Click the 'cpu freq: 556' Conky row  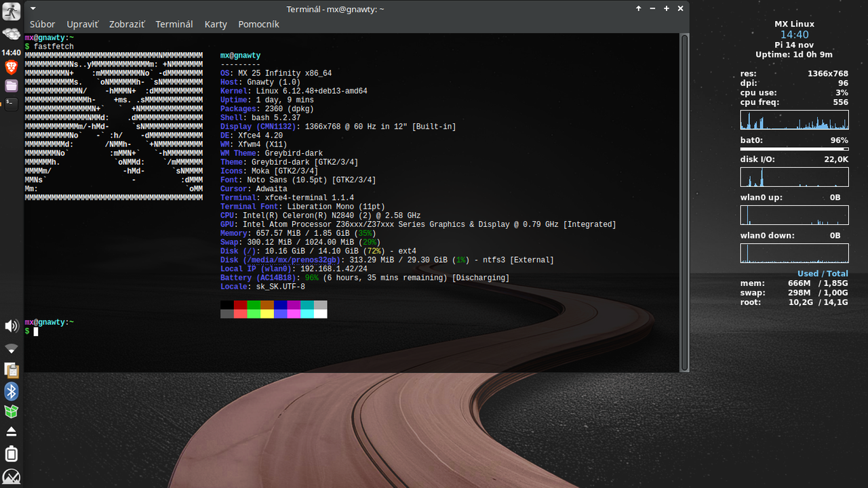click(794, 102)
